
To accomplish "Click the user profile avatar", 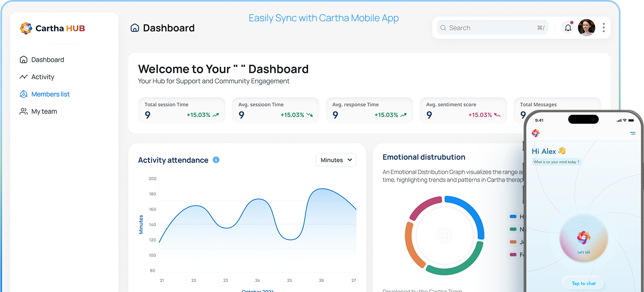I will click(x=586, y=28).
